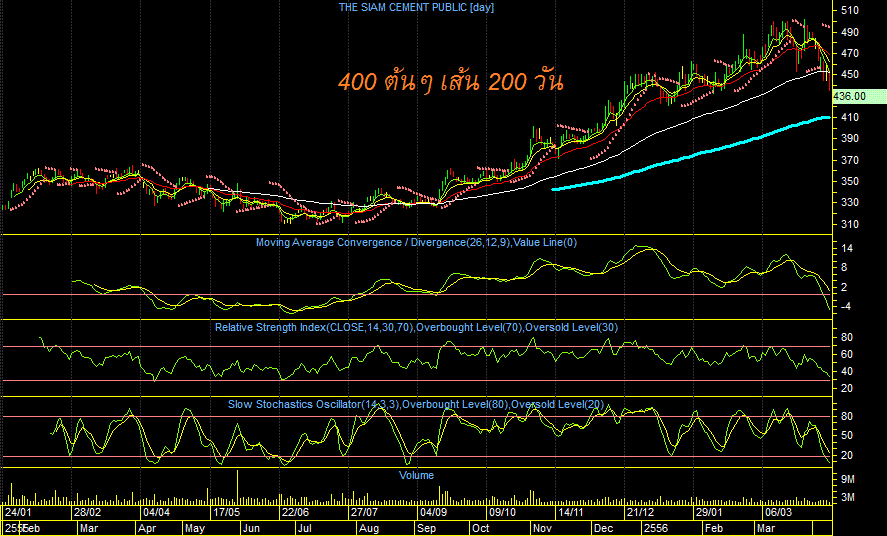887x536 pixels.
Task: Select the 06/03 date label
Action: 778,512
